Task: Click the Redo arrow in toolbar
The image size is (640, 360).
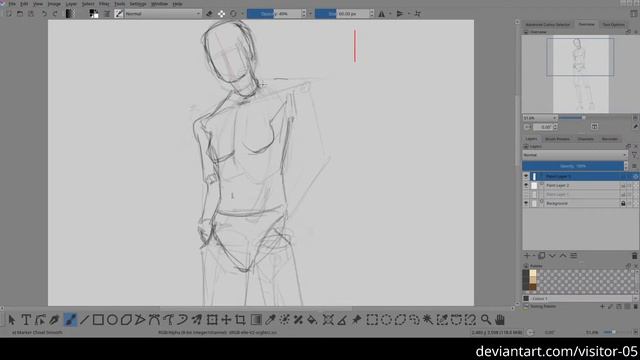Action: pyautogui.click(x=55, y=13)
